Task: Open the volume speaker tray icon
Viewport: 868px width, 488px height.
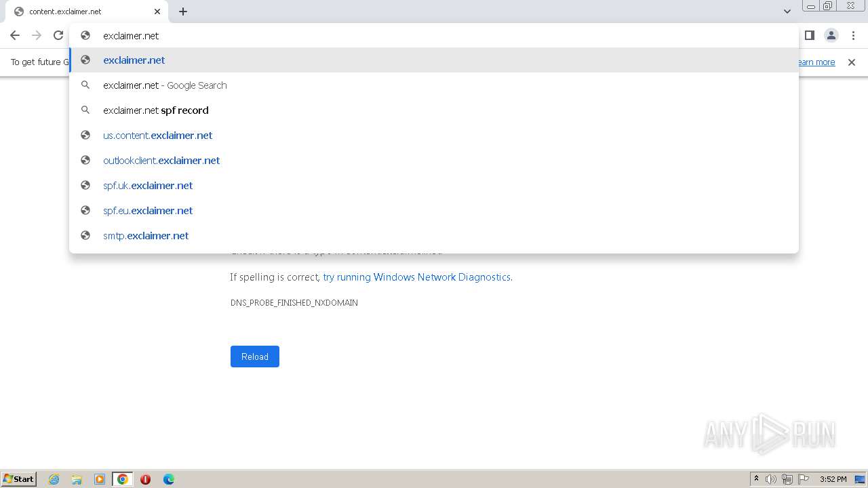Action: [771, 479]
